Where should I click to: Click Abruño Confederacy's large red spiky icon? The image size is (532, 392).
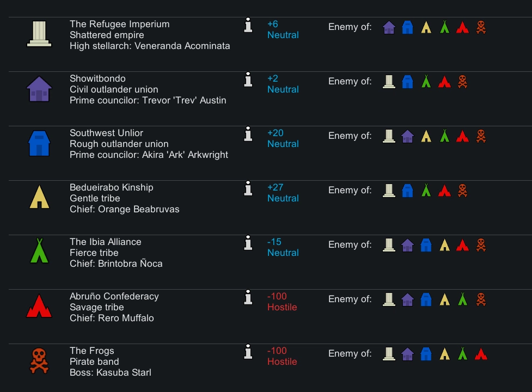tap(39, 307)
